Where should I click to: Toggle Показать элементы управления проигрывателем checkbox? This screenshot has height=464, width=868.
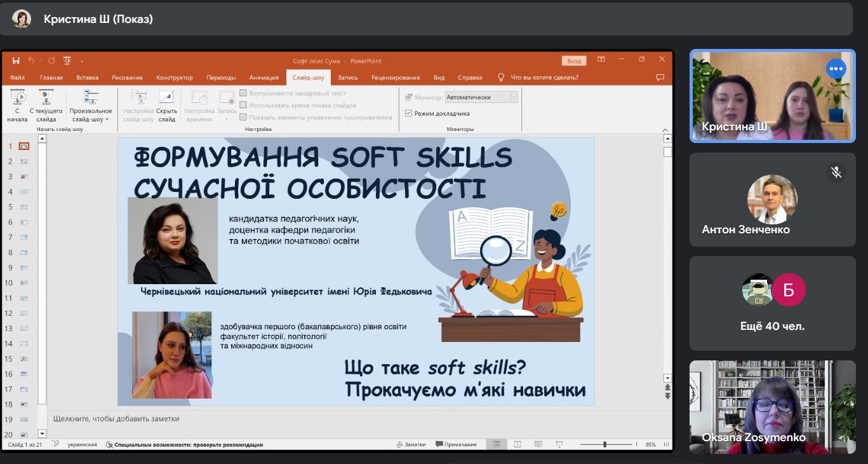click(243, 117)
